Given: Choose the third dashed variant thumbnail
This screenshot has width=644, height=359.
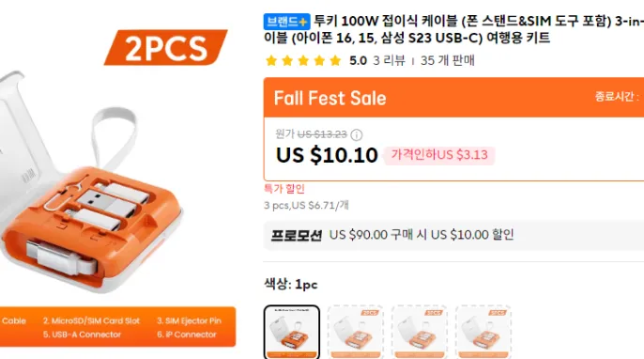Looking at the screenshot, I should [x=420, y=332].
